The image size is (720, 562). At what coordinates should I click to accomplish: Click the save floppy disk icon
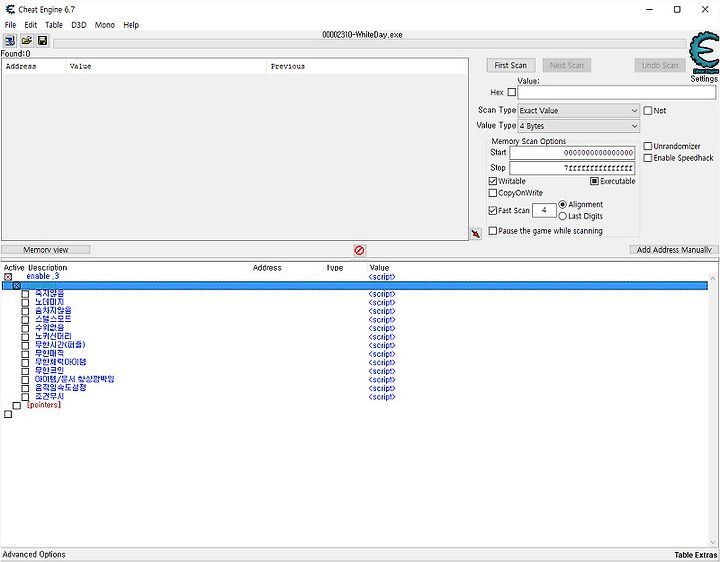(42, 41)
